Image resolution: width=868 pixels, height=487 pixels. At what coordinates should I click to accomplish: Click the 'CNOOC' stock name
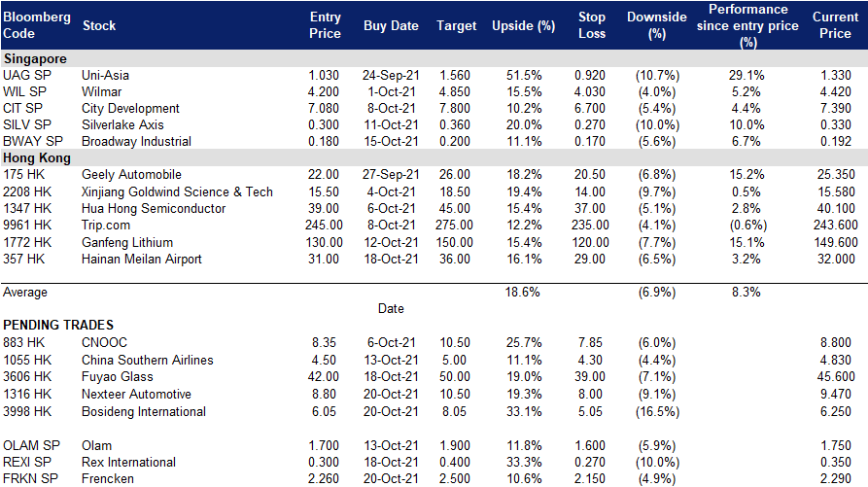pyautogui.click(x=104, y=343)
